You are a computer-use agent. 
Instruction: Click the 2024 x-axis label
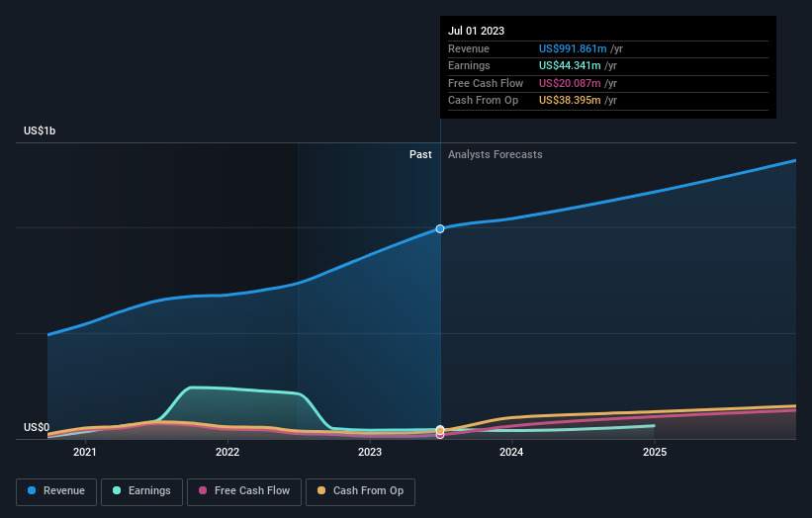tap(511, 452)
